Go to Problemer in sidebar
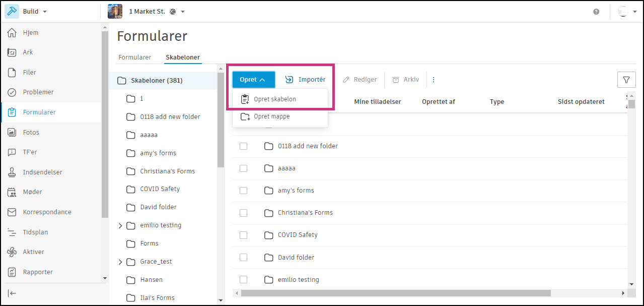This screenshot has height=306, width=644. point(38,92)
